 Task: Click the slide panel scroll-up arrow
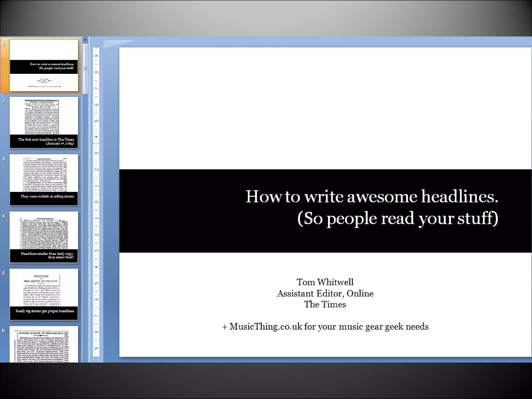[x=85, y=40]
